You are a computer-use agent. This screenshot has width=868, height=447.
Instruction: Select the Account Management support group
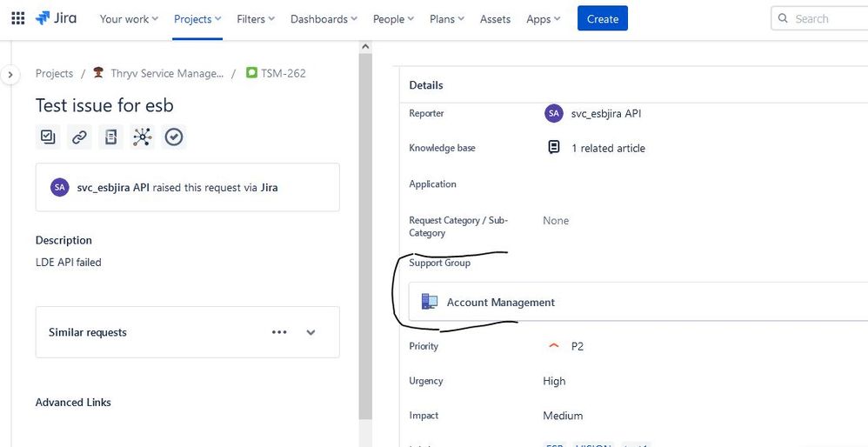638,302
